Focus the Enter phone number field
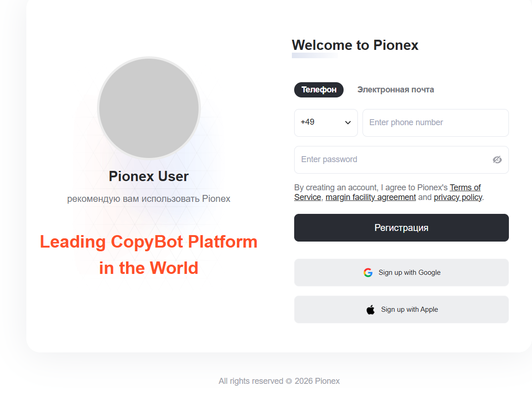This screenshot has width=532, height=394. (x=435, y=122)
